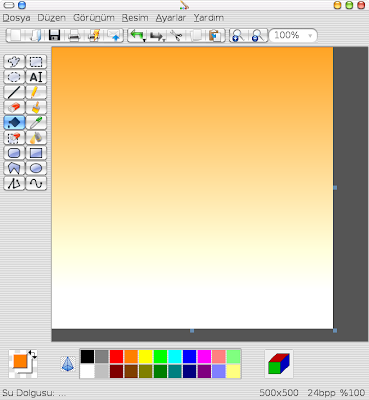This screenshot has height=400, width=369.
Task: Choose the cyan palette swatch
Action: pyautogui.click(x=175, y=356)
